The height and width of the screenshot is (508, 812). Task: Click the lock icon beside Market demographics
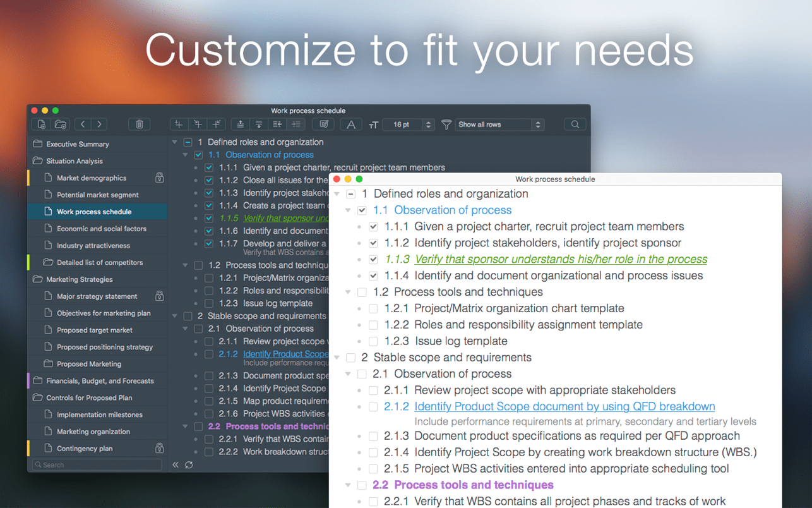(159, 178)
